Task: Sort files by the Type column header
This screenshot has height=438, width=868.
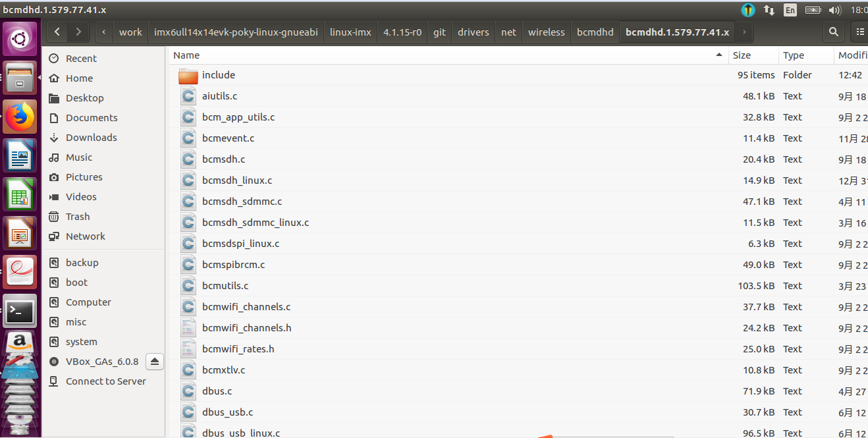Action: (806, 55)
